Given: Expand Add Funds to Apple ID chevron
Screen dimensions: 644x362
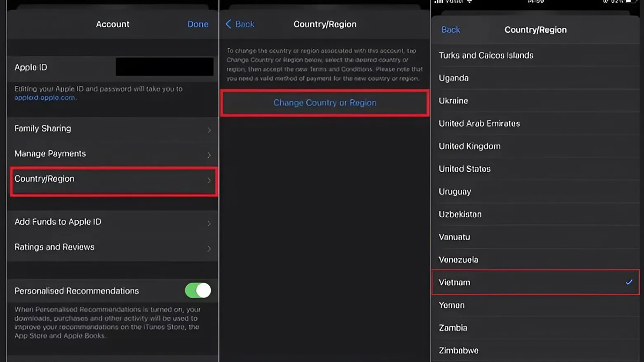Looking at the screenshot, I should [209, 223].
